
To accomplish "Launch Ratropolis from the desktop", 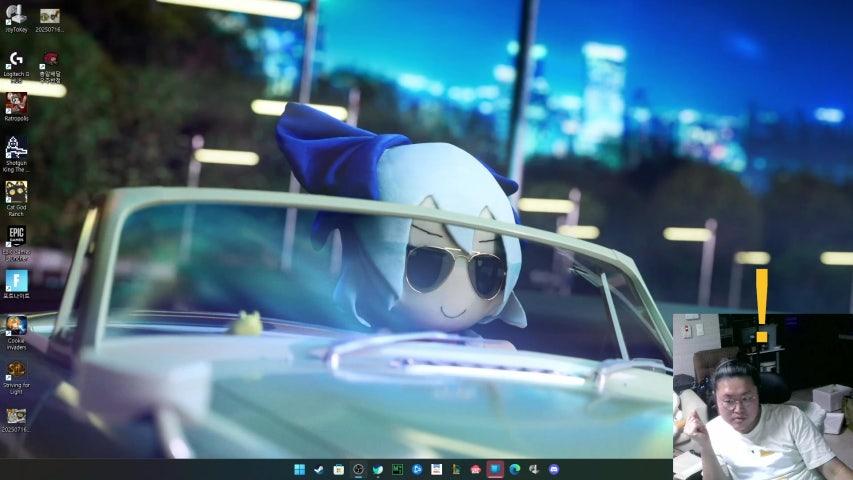I will 16,107.
